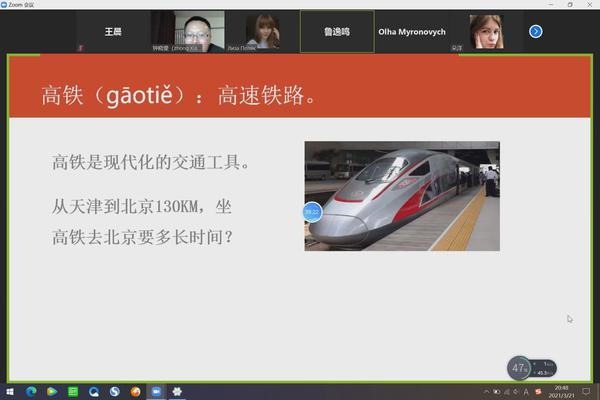Click the blue 39:22 timer bubble
Screen dimensions: 600x400
point(312,212)
